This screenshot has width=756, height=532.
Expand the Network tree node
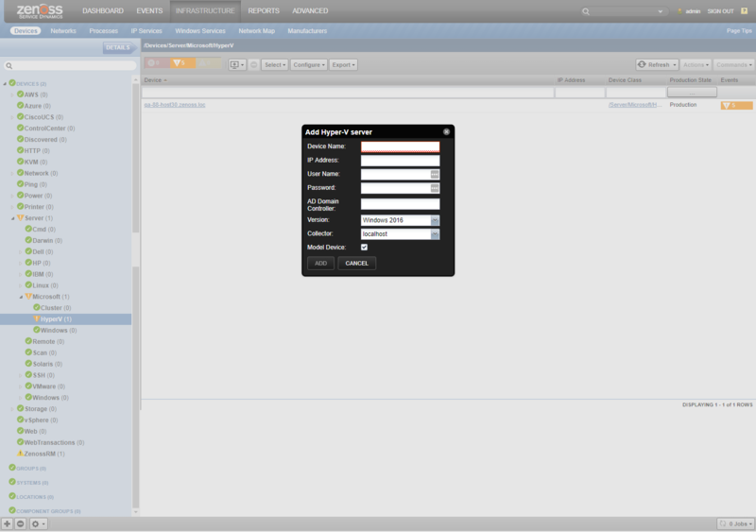[12, 173]
